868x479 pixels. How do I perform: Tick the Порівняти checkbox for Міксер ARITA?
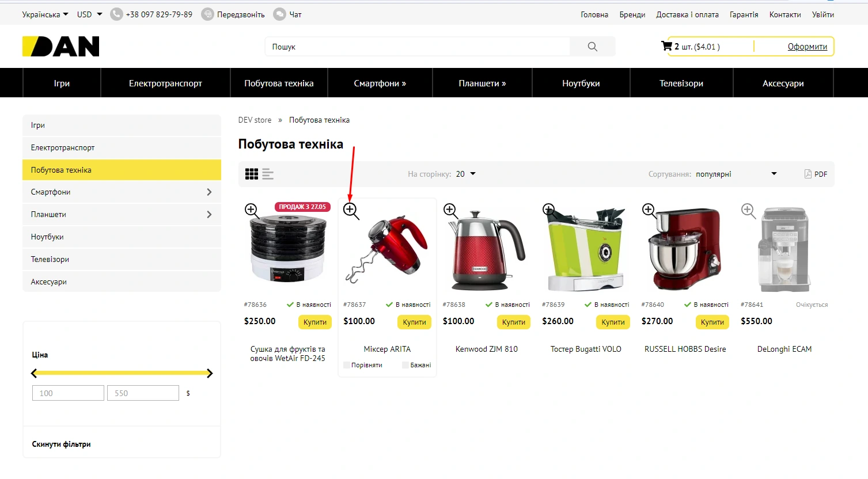pyautogui.click(x=347, y=365)
